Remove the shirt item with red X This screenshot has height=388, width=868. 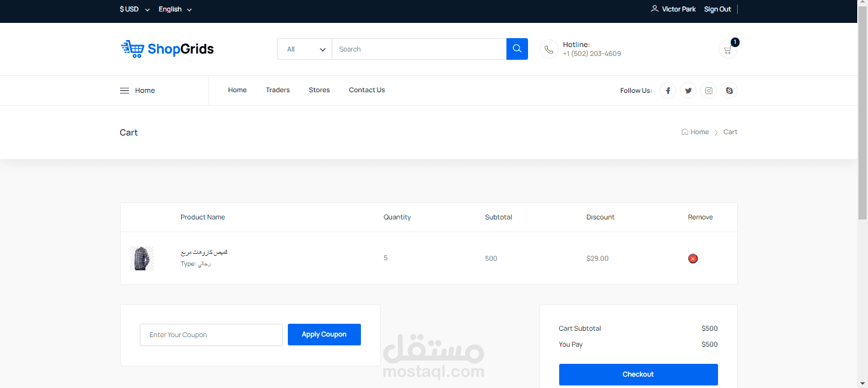tap(693, 258)
